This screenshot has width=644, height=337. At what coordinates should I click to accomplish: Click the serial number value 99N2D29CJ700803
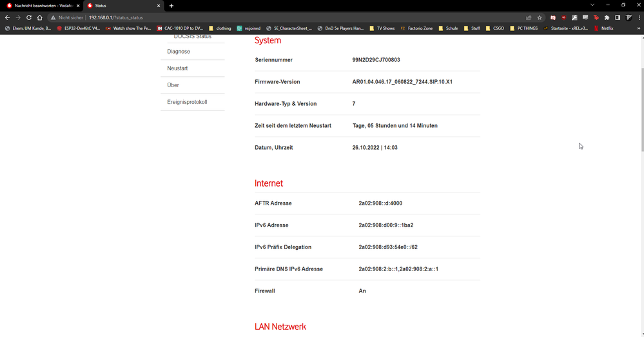(x=376, y=59)
